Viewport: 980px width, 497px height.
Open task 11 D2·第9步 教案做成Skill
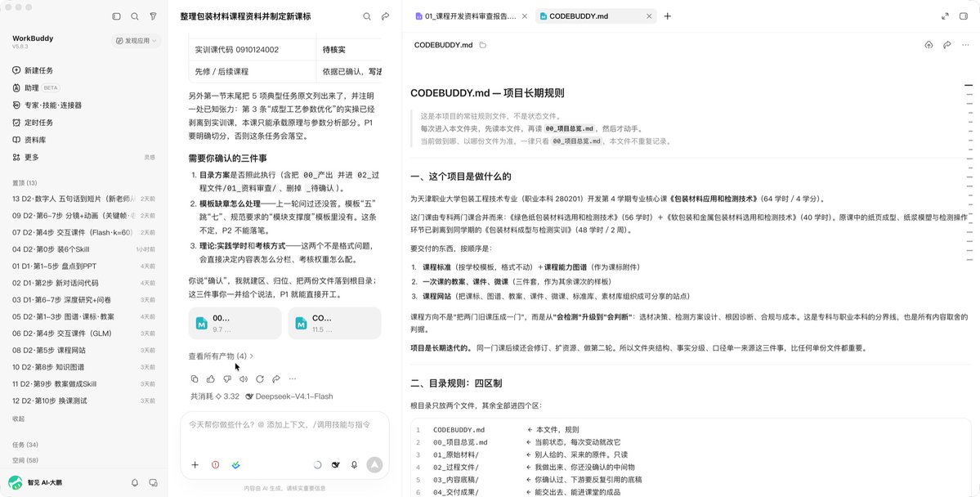[x=83, y=384]
